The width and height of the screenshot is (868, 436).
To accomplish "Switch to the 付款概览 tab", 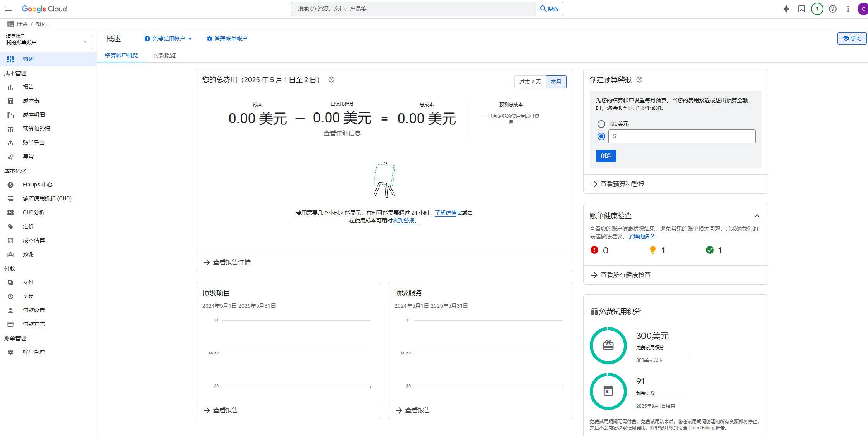I will click(x=164, y=55).
